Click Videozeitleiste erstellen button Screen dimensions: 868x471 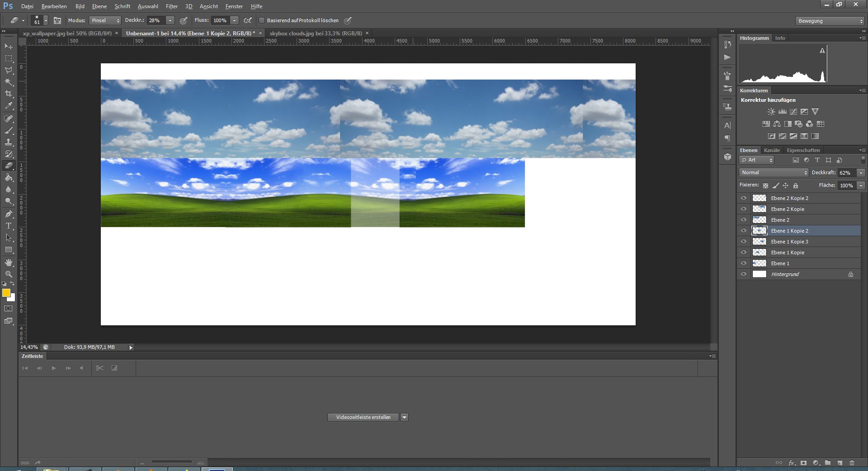tap(363, 417)
